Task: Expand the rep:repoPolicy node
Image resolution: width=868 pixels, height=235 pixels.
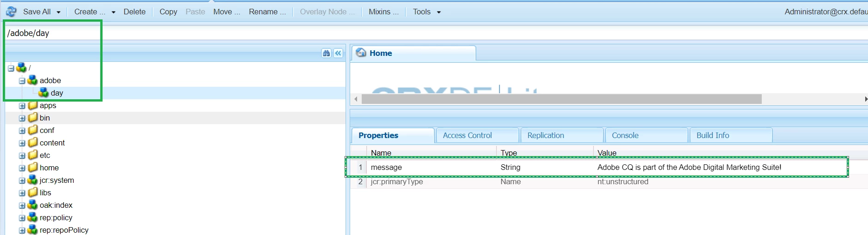Action: coord(22,230)
